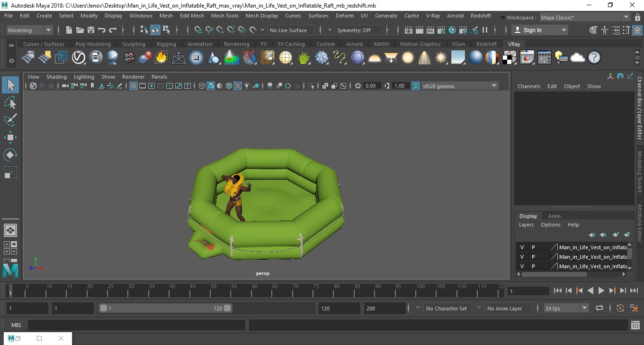The image size is (644, 345).
Task: Open the Modeling menu set dropdown
Action: click(x=29, y=30)
